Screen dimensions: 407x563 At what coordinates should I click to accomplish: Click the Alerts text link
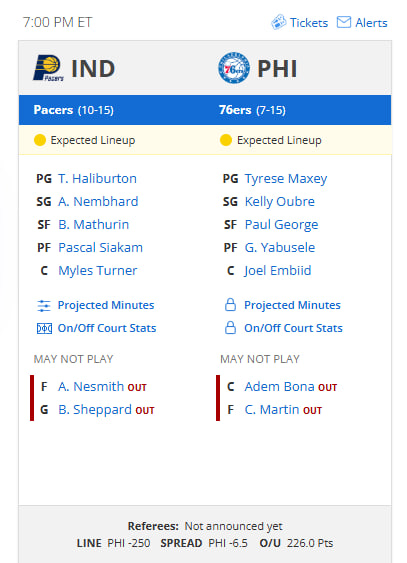(x=371, y=23)
